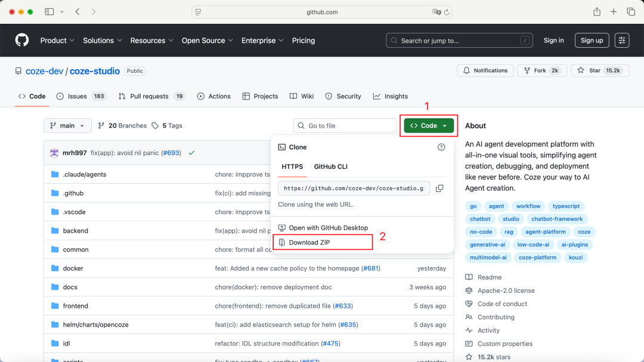Click the Sign in link
Image resolution: width=644 pixels, height=362 pixels.
553,41
